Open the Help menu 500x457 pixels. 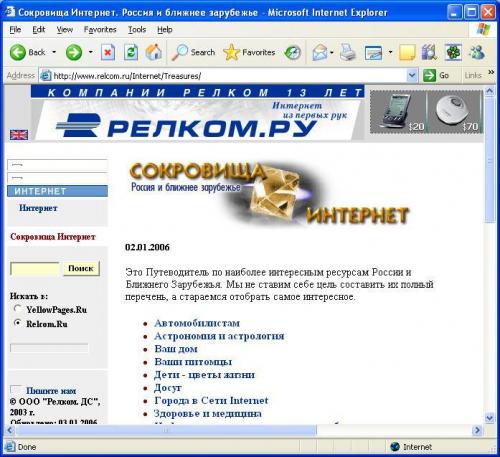[x=165, y=30]
